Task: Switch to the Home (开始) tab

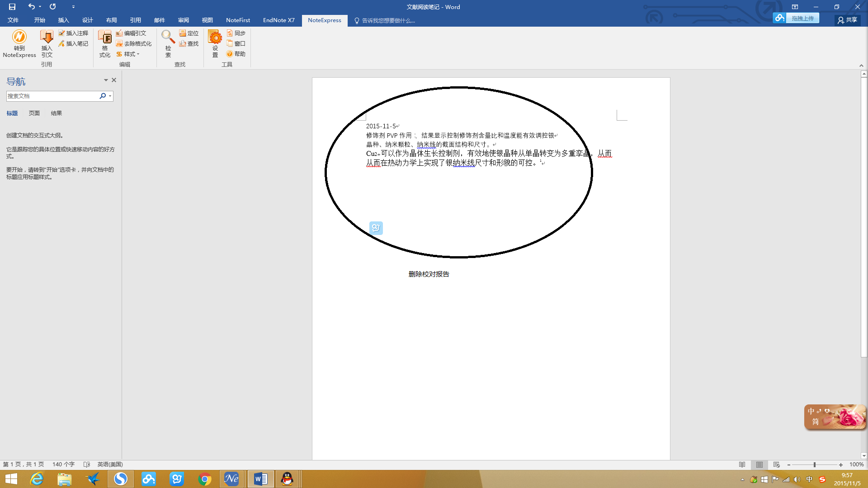Action: [x=40, y=20]
